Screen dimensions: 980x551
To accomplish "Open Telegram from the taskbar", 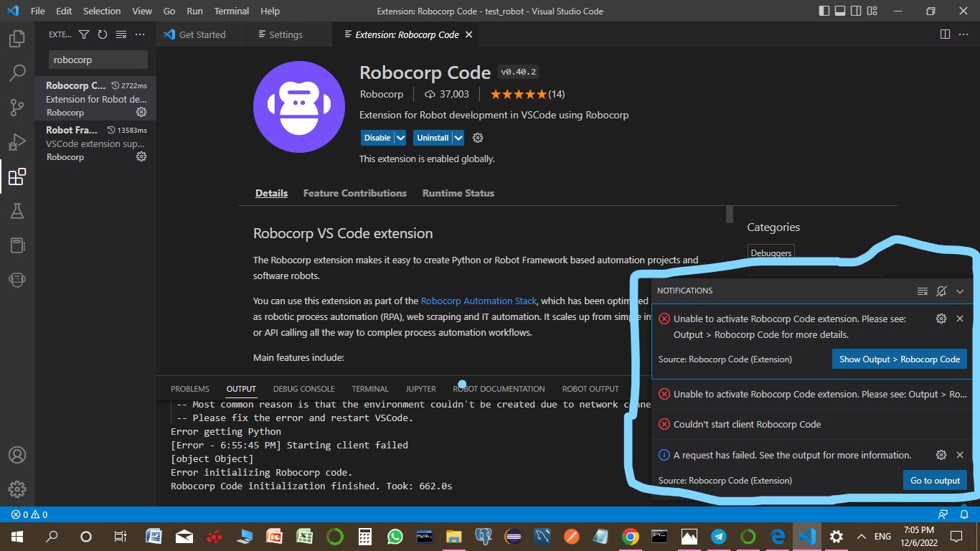I will [x=719, y=536].
